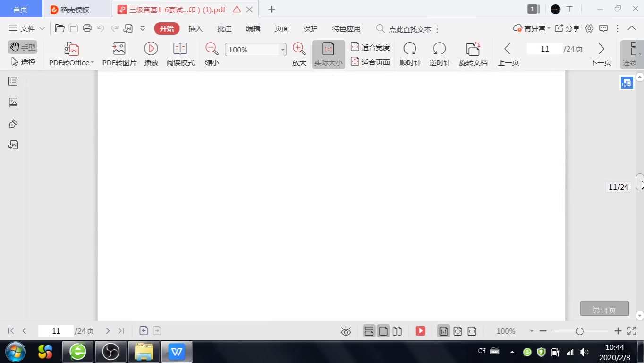Add new tab with plus button
Screen dimensions: 644x363
(271, 9)
